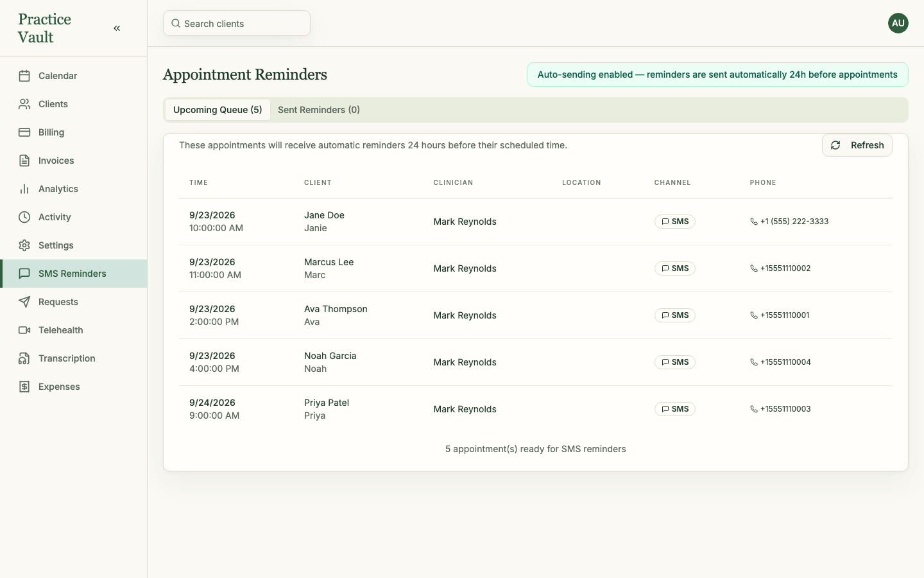The image size is (924, 578).
Task: Click the Search clients field
Action: point(237,23)
